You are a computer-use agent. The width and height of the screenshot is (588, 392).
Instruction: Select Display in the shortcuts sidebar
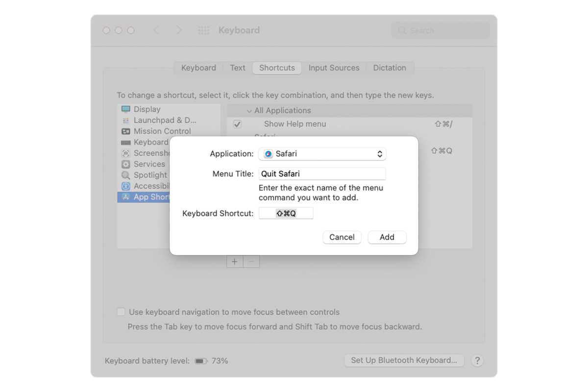coord(169,109)
